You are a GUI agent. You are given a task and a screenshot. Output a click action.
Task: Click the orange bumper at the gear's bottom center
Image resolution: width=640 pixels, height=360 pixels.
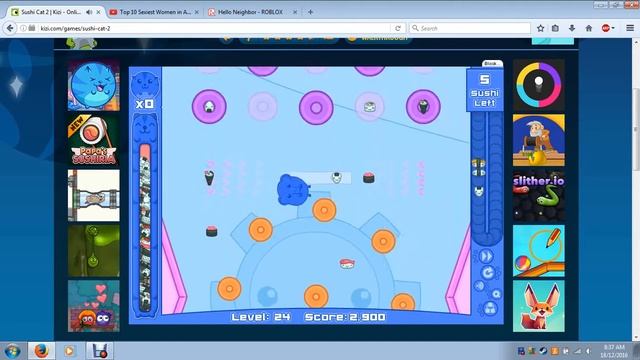coord(316,296)
